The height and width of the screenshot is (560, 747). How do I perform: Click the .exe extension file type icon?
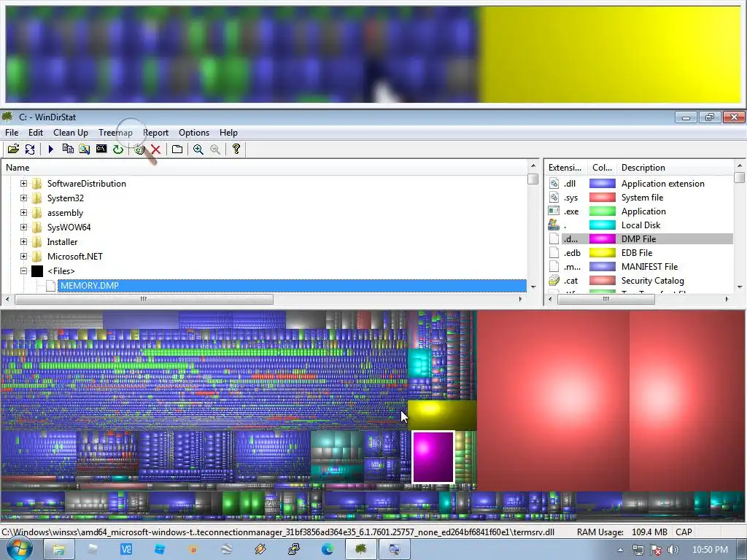pyautogui.click(x=554, y=211)
